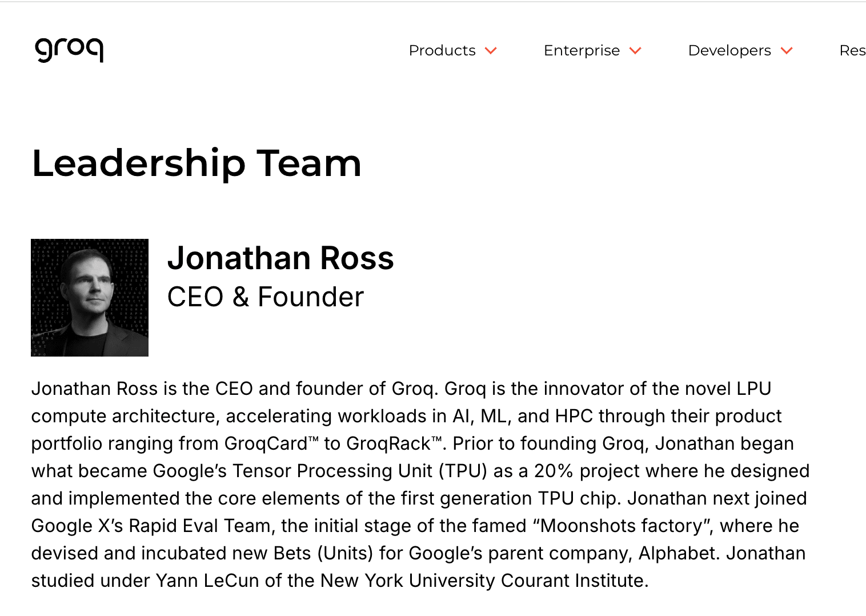
Task: Click the Groq logo
Action: click(69, 49)
